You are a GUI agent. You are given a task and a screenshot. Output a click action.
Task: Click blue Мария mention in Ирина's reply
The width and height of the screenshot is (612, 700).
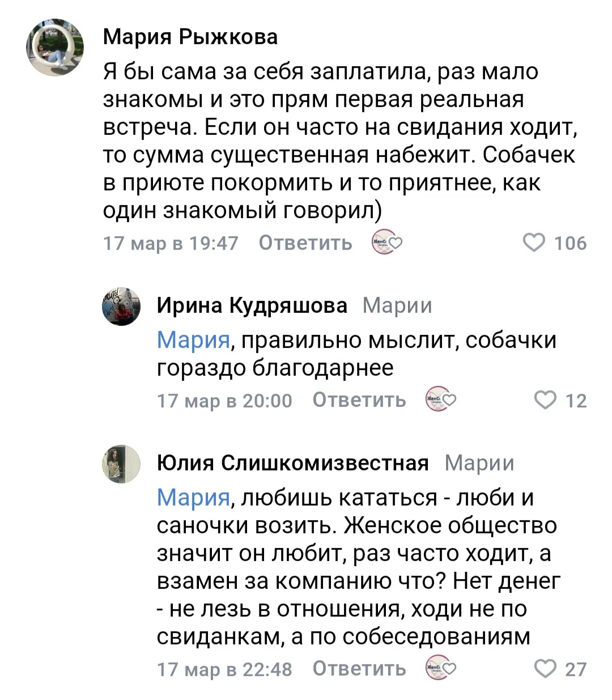pos(193,340)
